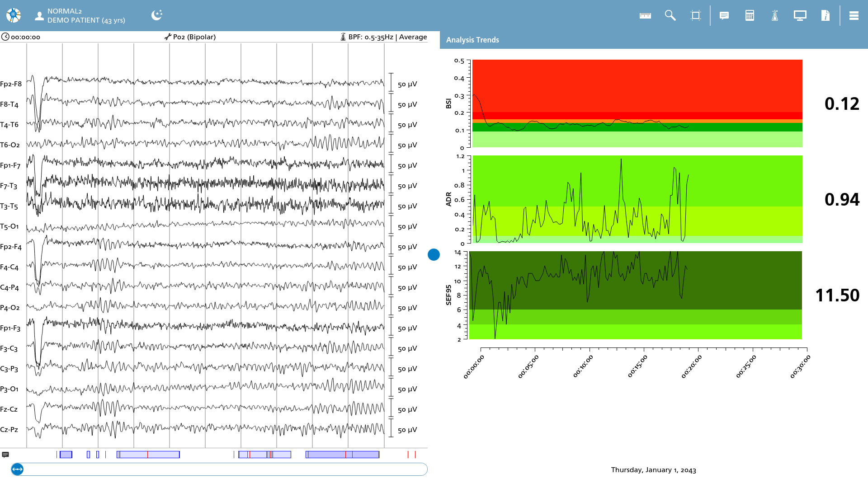Open the ruler measurement tool
This screenshot has width=868, height=488.
[645, 16]
